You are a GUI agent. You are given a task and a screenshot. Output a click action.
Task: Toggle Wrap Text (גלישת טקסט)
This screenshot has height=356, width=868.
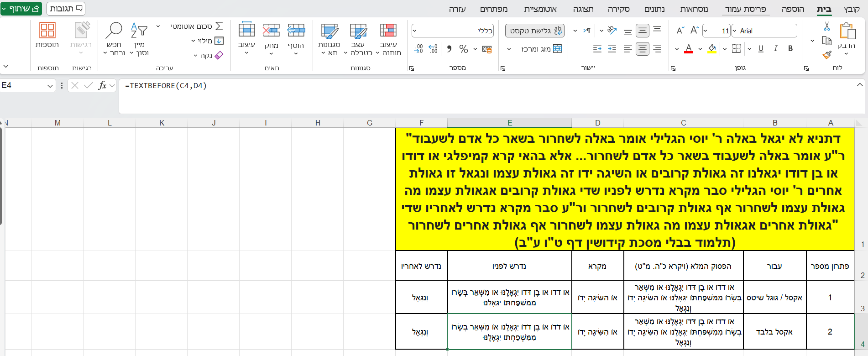535,31
